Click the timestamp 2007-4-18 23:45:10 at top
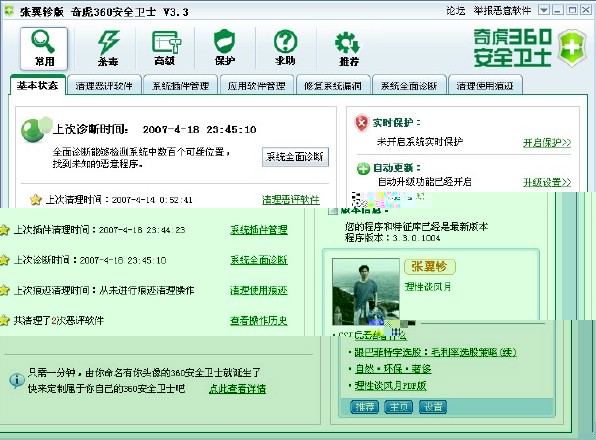 point(200,130)
